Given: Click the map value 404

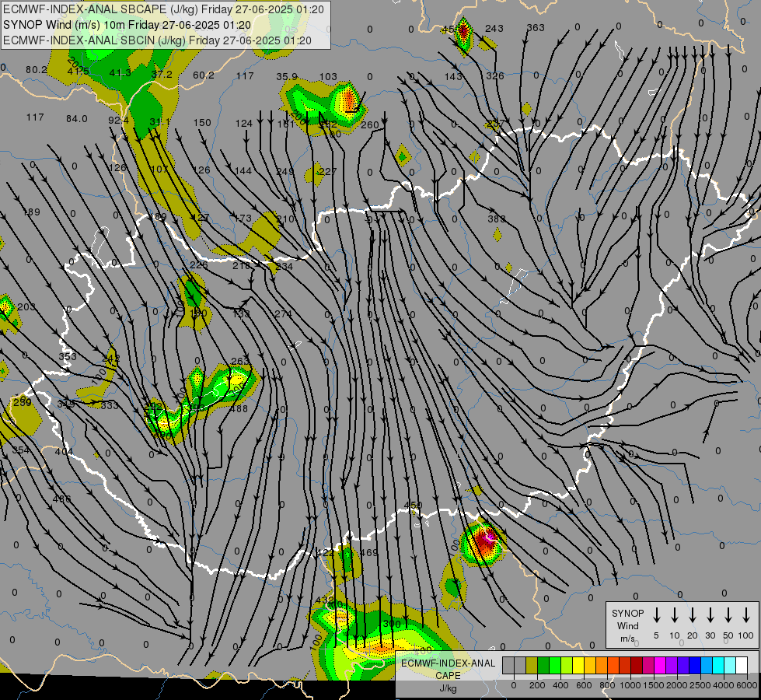Looking at the screenshot, I should (64, 452).
